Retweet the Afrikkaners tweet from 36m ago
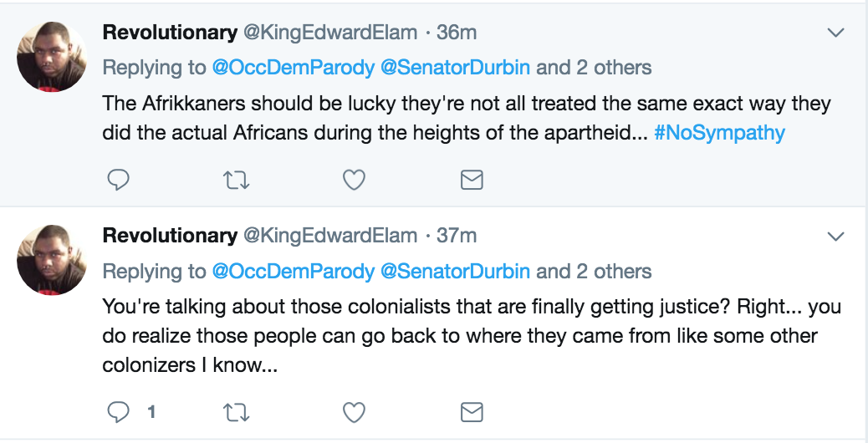The width and height of the screenshot is (868, 443). (x=237, y=180)
